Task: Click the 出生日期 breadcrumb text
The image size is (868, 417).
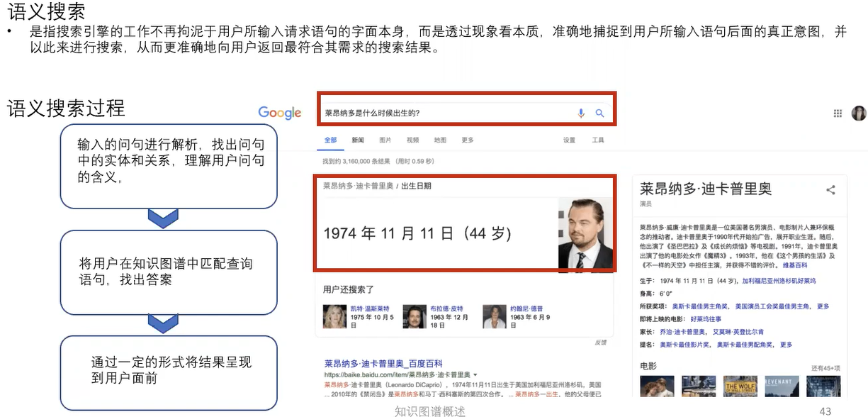Action: click(x=416, y=186)
